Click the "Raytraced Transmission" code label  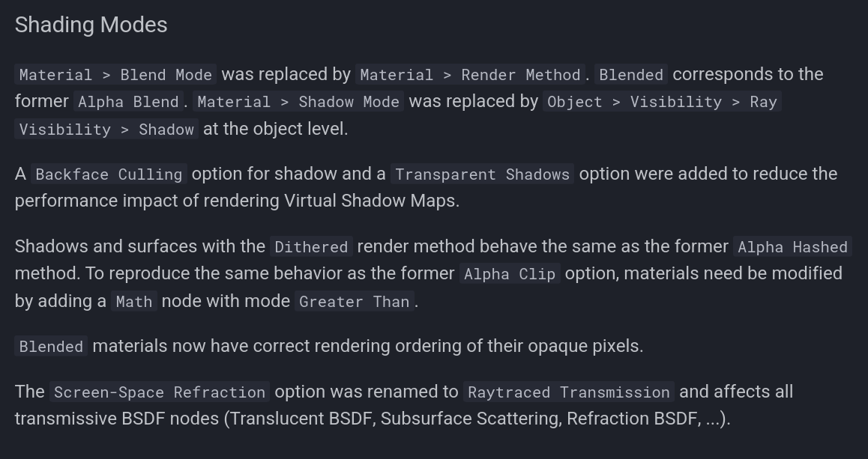(568, 392)
